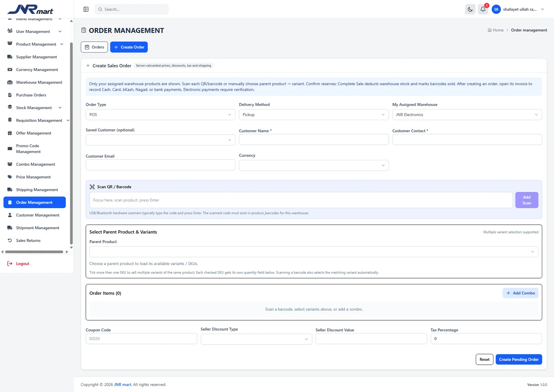
Task: Click Supplier Management truck icon
Action: coord(10,57)
